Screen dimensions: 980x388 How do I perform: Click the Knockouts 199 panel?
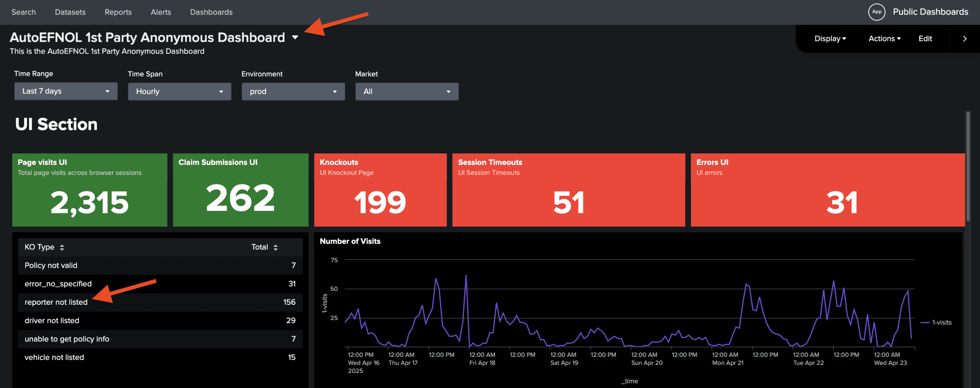[x=380, y=190]
